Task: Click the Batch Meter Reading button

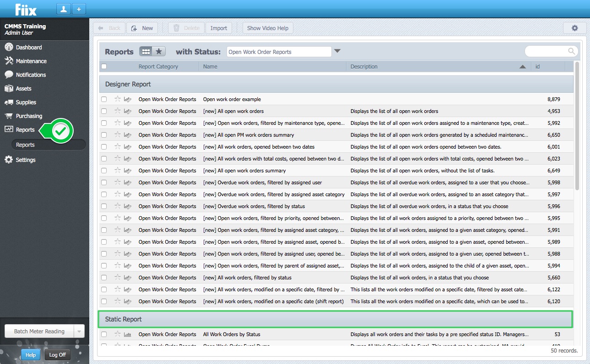Action: (x=39, y=332)
